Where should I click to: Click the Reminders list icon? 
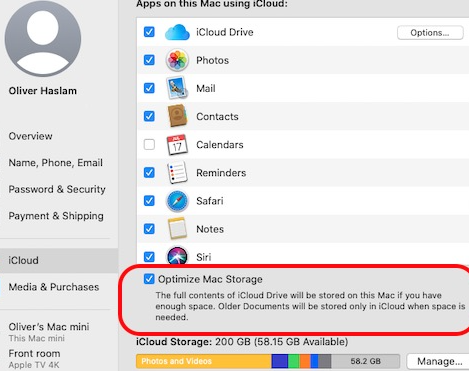click(x=177, y=172)
